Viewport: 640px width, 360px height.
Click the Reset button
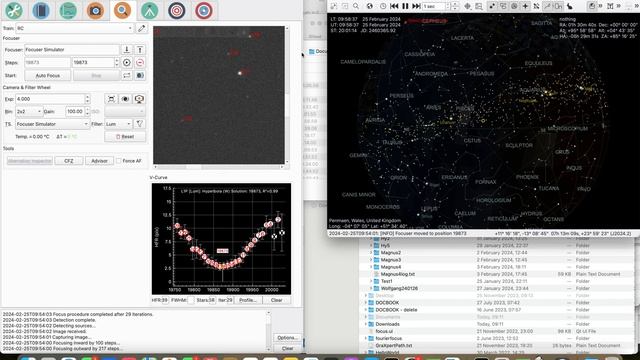point(125,136)
